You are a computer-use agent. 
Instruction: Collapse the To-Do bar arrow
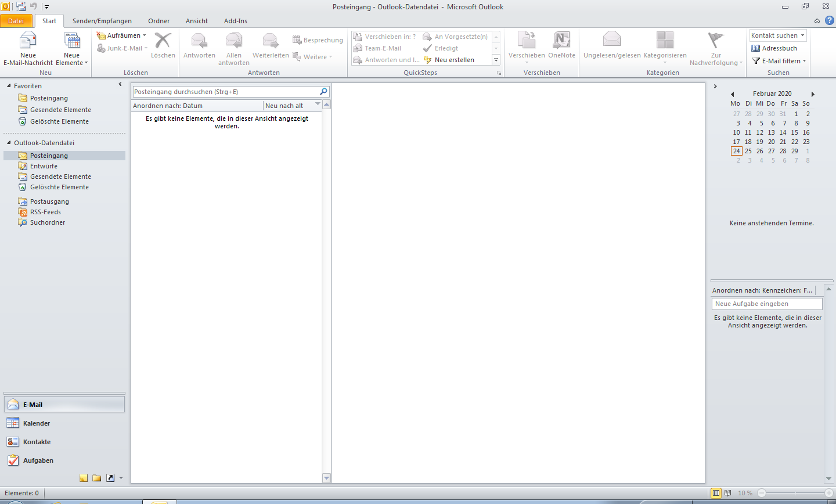tap(715, 86)
